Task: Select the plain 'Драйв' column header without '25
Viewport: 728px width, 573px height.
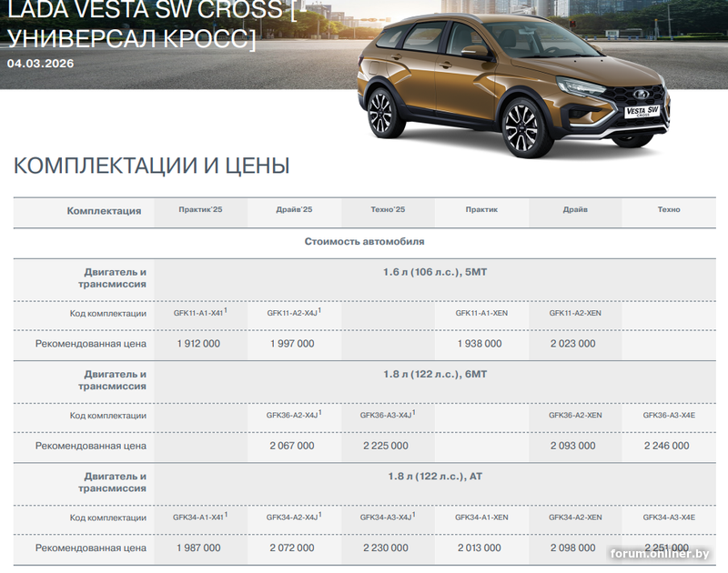Action: click(x=575, y=209)
